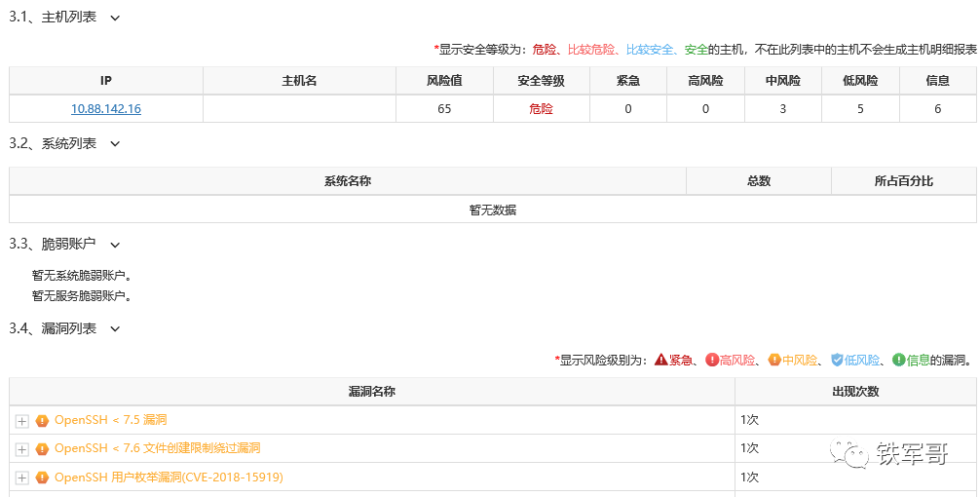980x497 pixels.
Task: Click the red triangle 紧急 legend icon
Action: tap(661, 361)
